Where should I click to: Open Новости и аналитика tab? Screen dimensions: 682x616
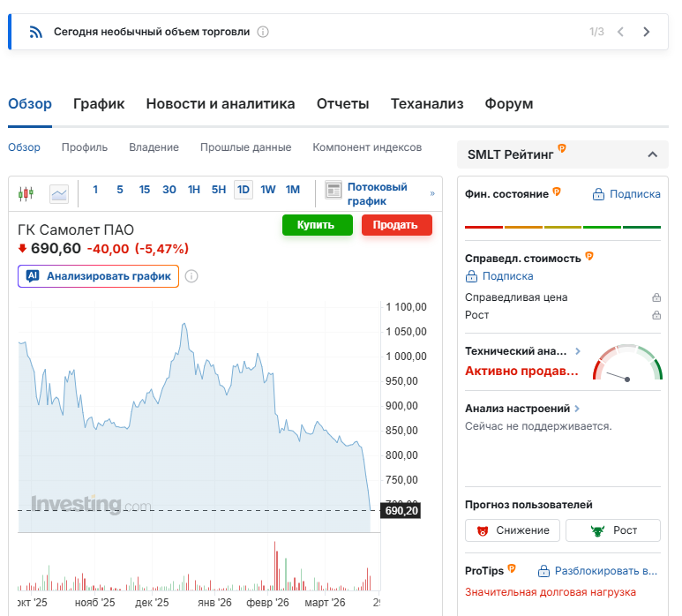(x=221, y=103)
